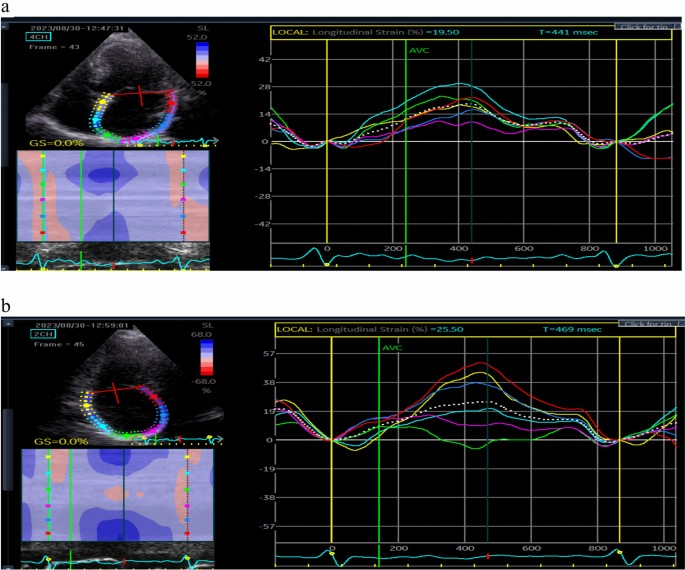The image size is (685, 570).
Task: Click the parametric strain color map below 4CH image
Action: tap(113, 196)
